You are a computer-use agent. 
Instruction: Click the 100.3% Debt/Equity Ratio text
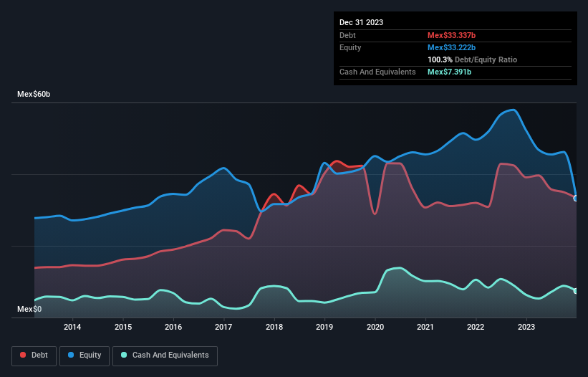[472, 59]
